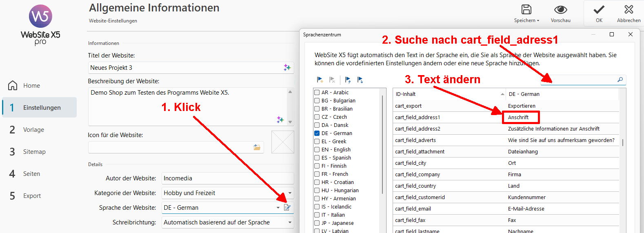Enable the EN - English checkbox
This screenshot has height=233, width=644.
pyautogui.click(x=317, y=150)
